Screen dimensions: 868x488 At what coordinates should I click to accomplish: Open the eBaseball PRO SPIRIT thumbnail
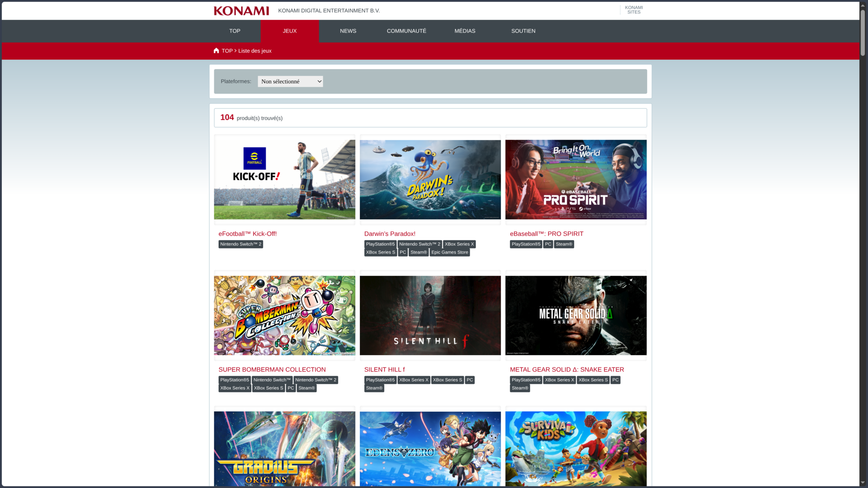point(576,180)
